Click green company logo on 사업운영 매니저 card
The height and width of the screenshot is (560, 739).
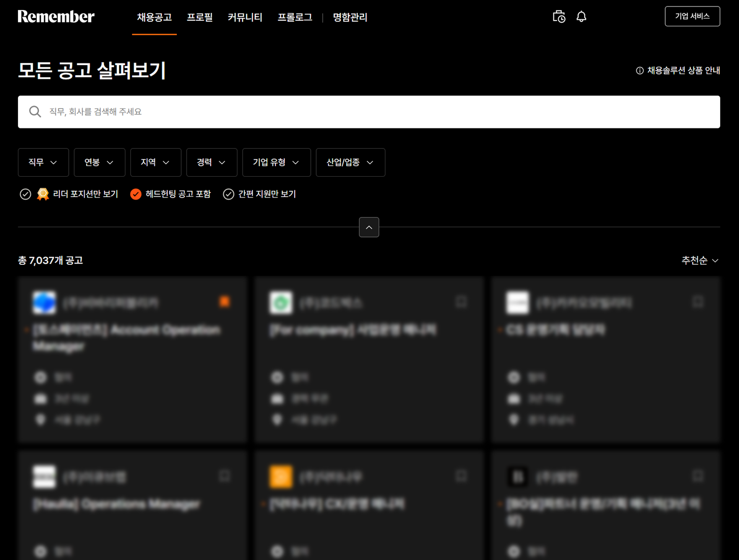click(x=281, y=303)
